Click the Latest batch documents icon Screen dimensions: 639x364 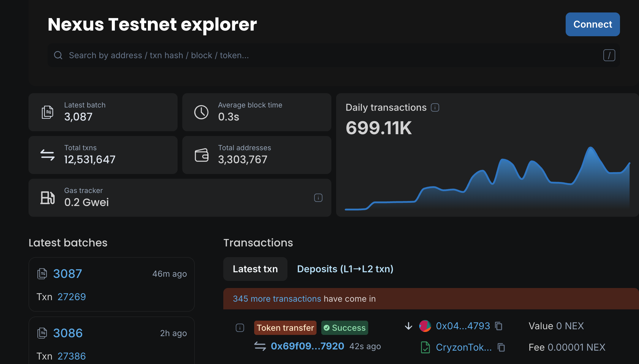coord(48,112)
